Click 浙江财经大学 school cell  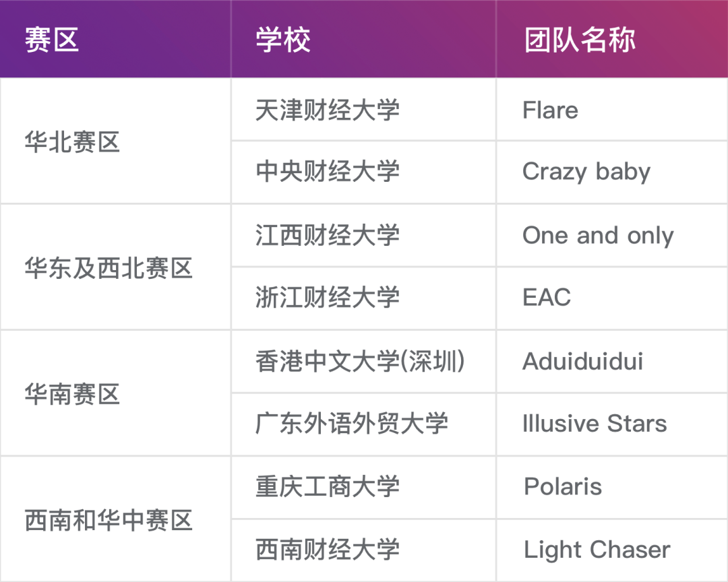(363, 298)
